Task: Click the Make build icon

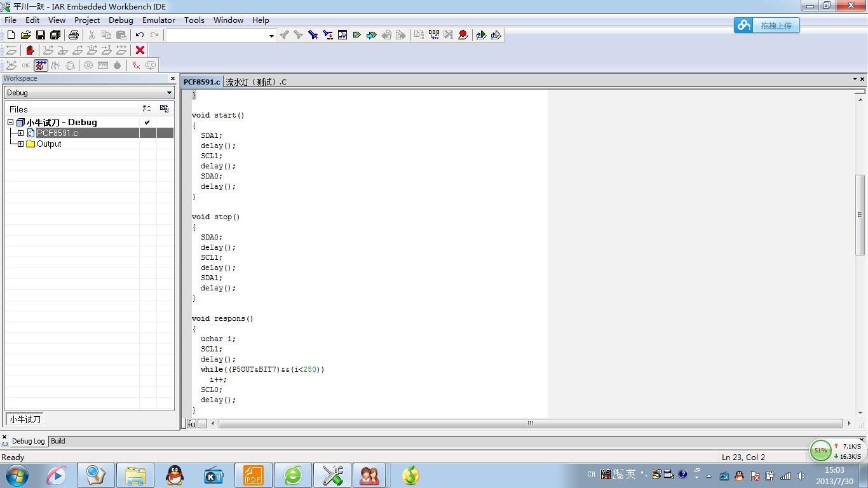Action: point(433,35)
